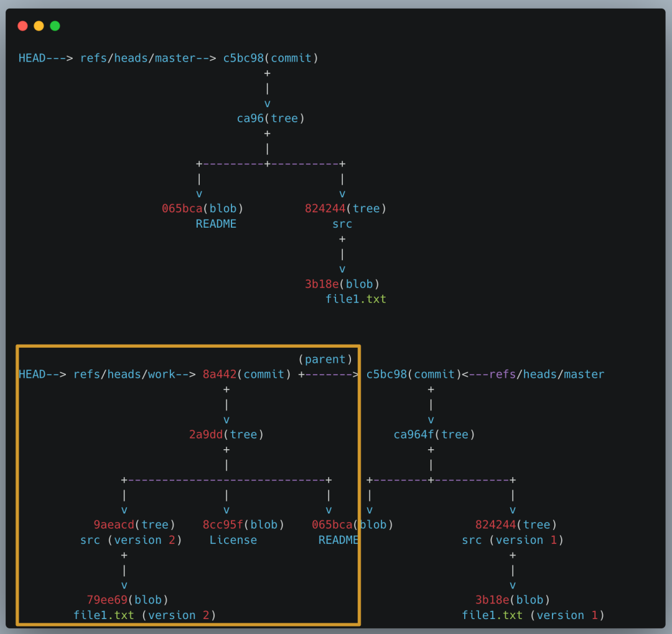The height and width of the screenshot is (634, 672).
Task: Click the "8a442(commit)" hash
Action: [x=247, y=375]
